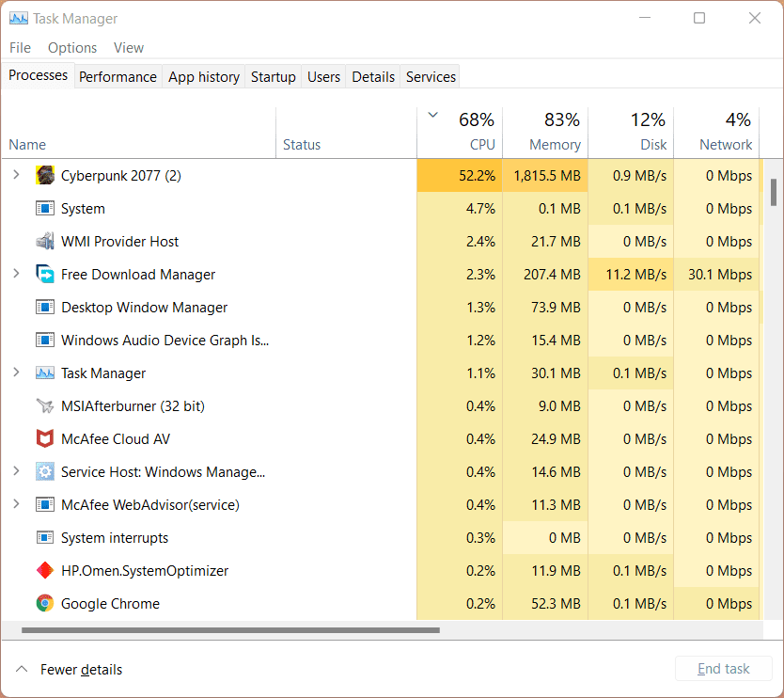Screen dimensions: 784x698
Task: Sort processes by Memory column header
Action: pos(545,133)
